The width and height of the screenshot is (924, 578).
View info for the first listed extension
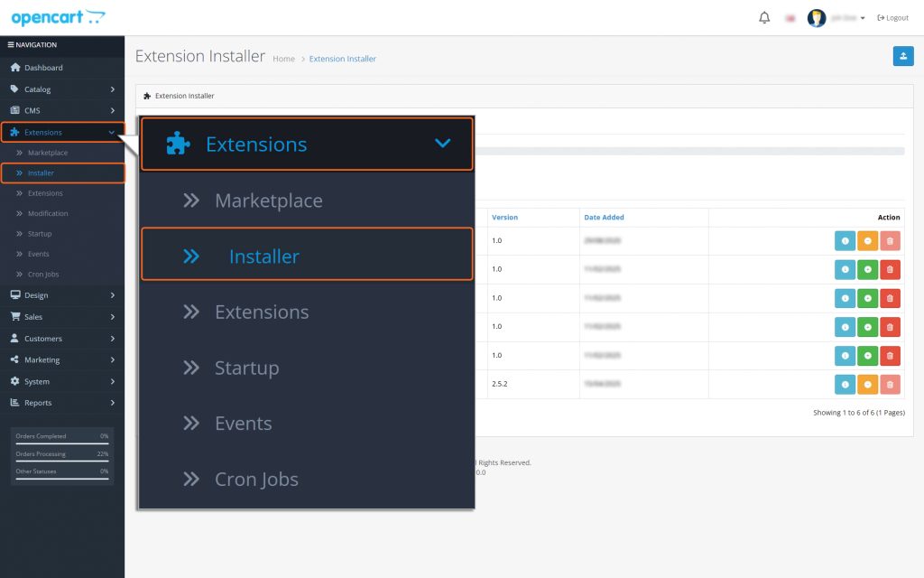click(x=845, y=240)
